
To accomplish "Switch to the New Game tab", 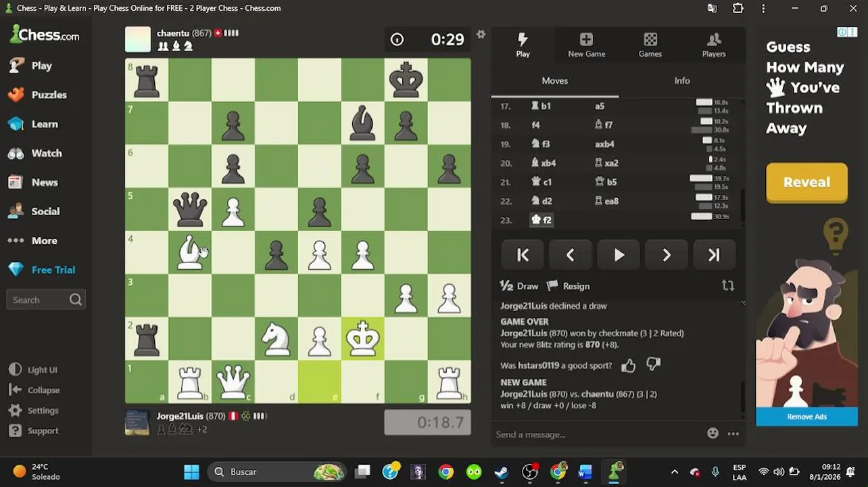I will click(586, 45).
